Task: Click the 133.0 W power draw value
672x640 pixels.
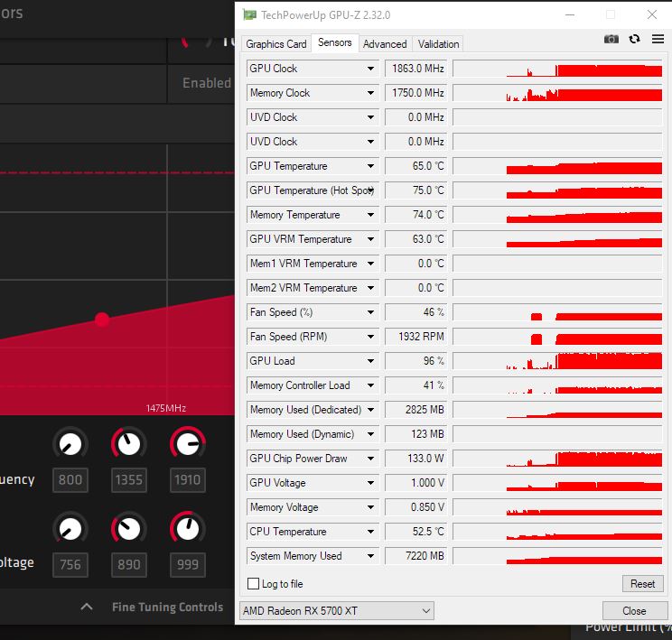Action: coord(416,459)
